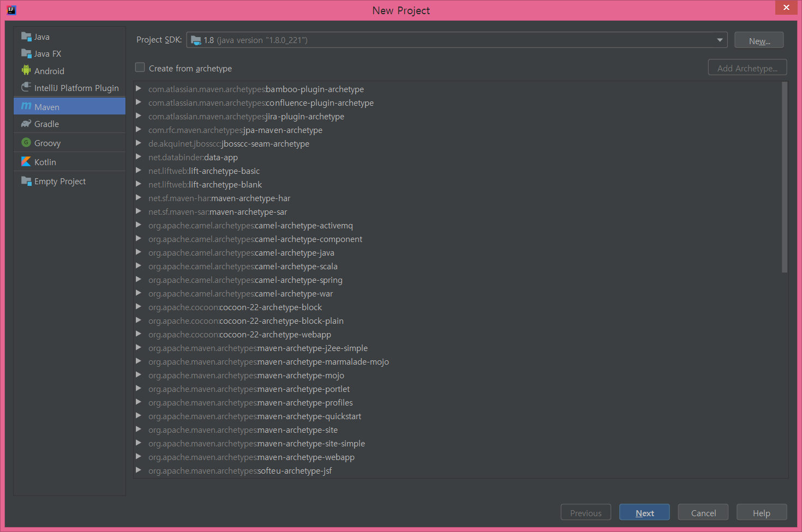Select Java in project type list
This screenshot has height=532, width=802.
pos(69,37)
